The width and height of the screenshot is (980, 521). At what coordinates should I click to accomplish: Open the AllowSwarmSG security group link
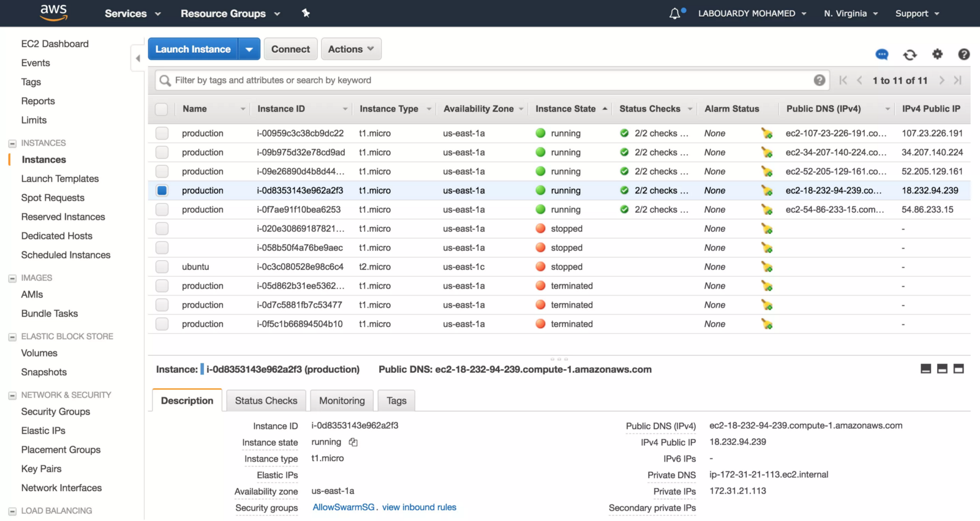[343, 507]
